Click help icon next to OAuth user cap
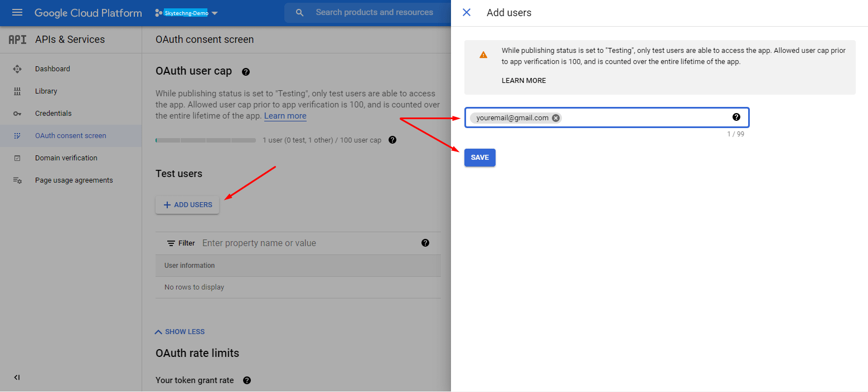Screen dimensions: 868x392 point(246,72)
